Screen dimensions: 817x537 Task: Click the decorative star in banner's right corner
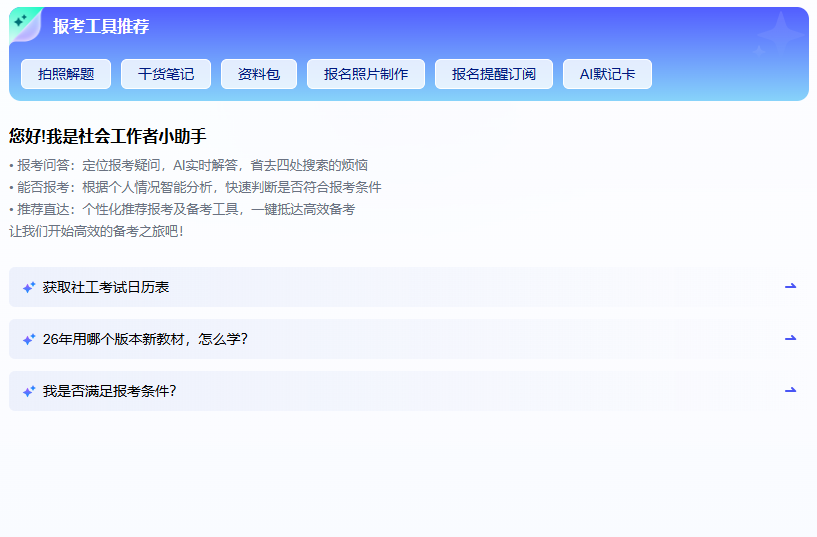778,37
